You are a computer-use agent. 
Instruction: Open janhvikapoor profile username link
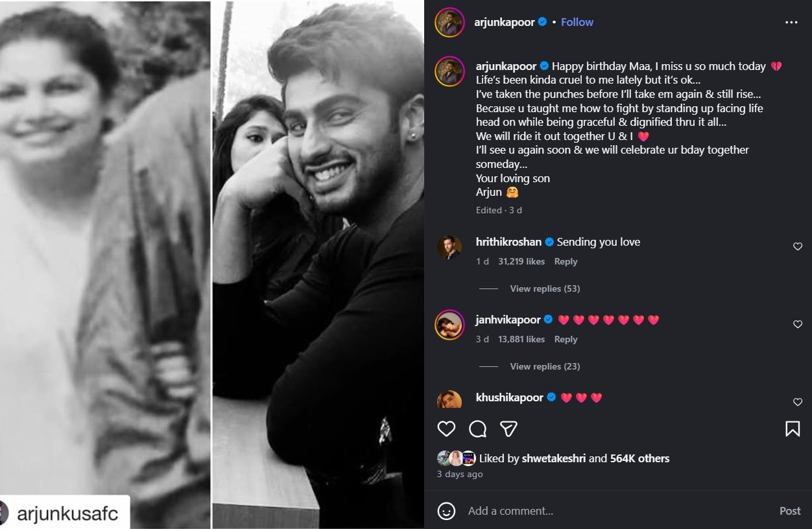click(508, 320)
